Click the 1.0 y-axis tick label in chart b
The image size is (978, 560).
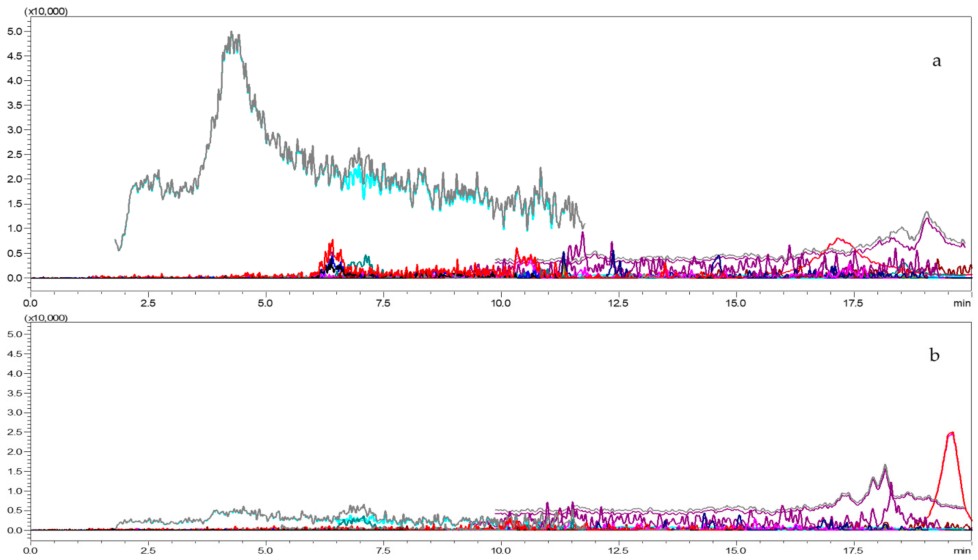(x=14, y=491)
